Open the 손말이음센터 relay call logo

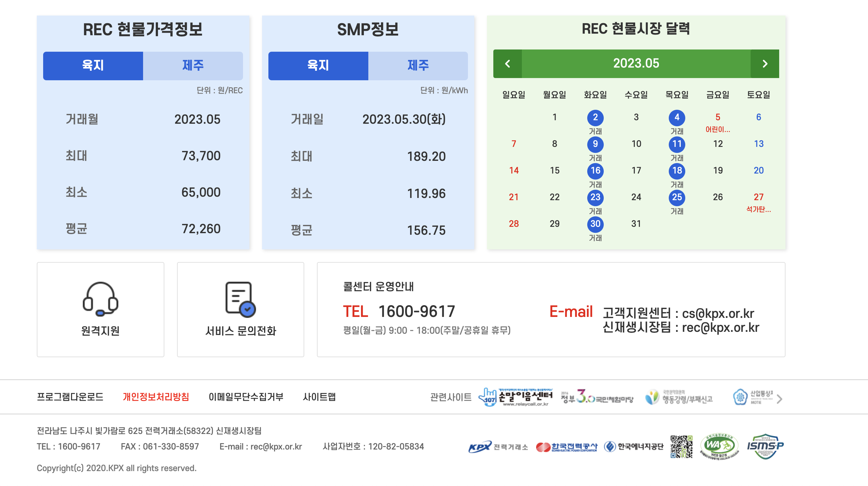[516, 397]
